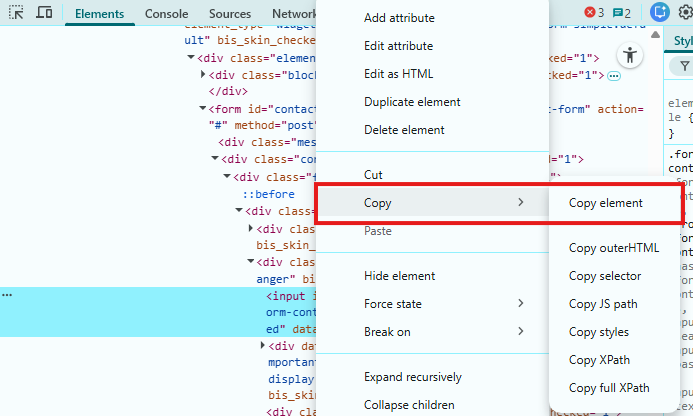Open the three-dot menu beside the selected input row
693x416 pixels.
[x=7, y=295]
